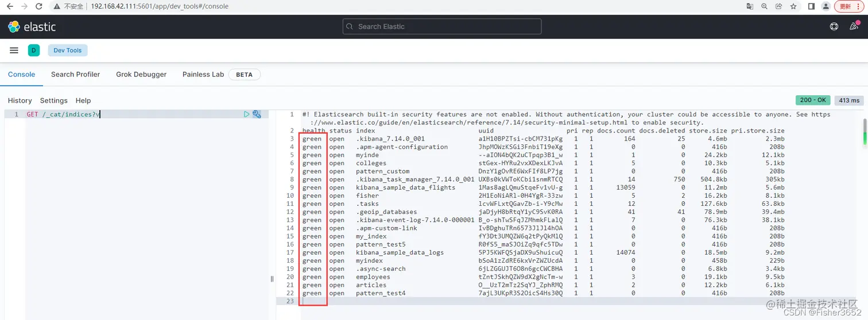Open the newsfeed icon with notification dot

point(855,26)
